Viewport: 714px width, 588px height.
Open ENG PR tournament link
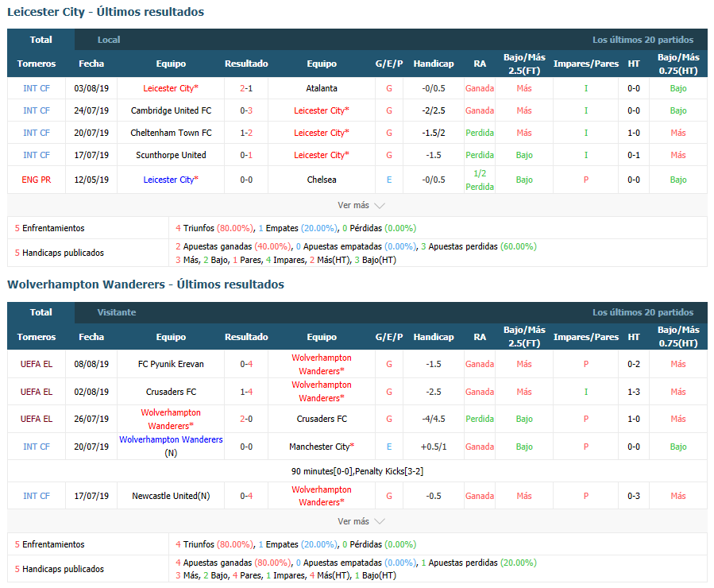pos(37,180)
